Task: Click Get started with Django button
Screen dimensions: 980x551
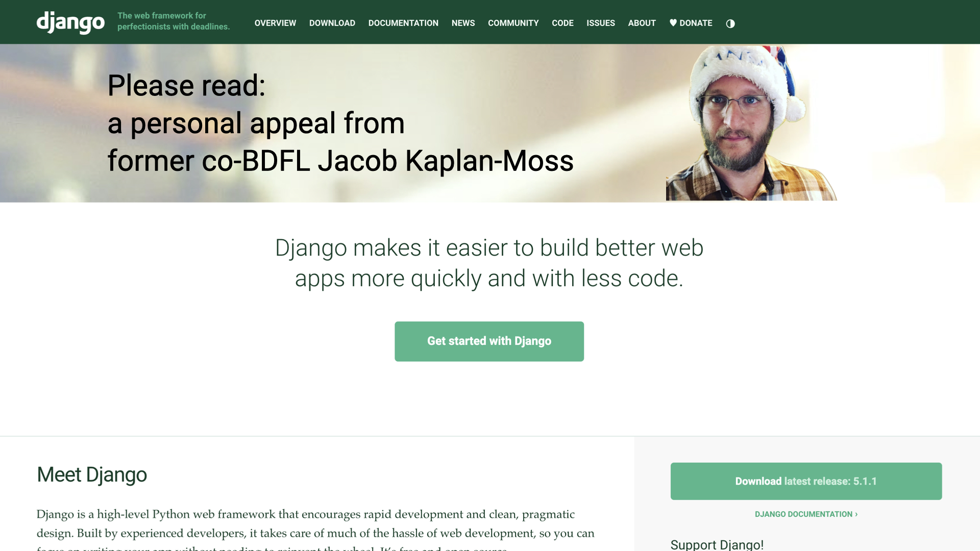Action: click(489, 341)
